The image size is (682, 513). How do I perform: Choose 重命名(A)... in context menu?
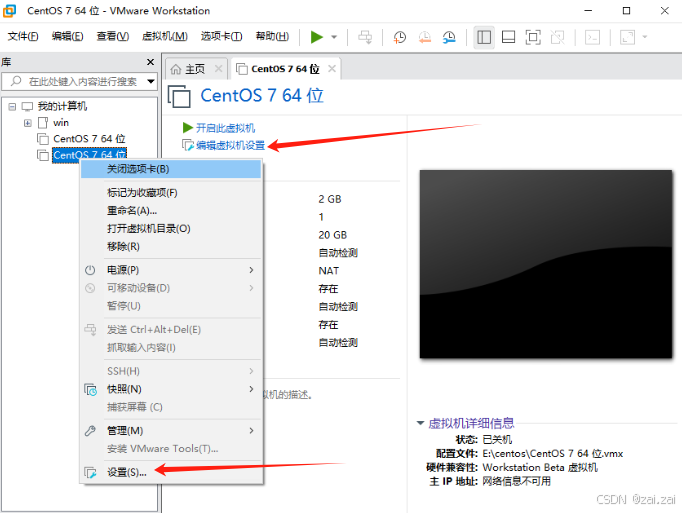[x=171, y=211]
